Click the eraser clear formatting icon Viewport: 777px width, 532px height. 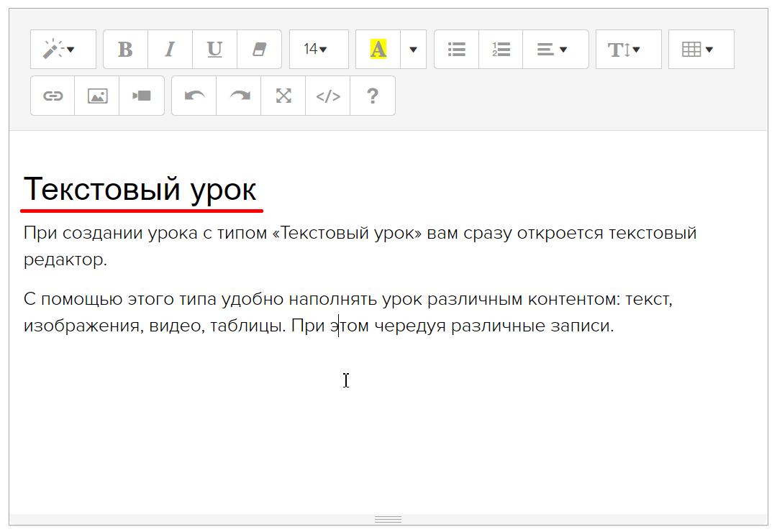[x=259, y=50]
